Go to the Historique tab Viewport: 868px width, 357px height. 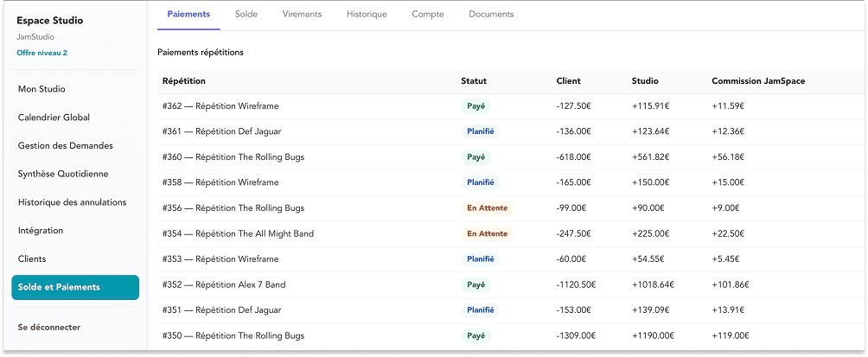[367, 15]
